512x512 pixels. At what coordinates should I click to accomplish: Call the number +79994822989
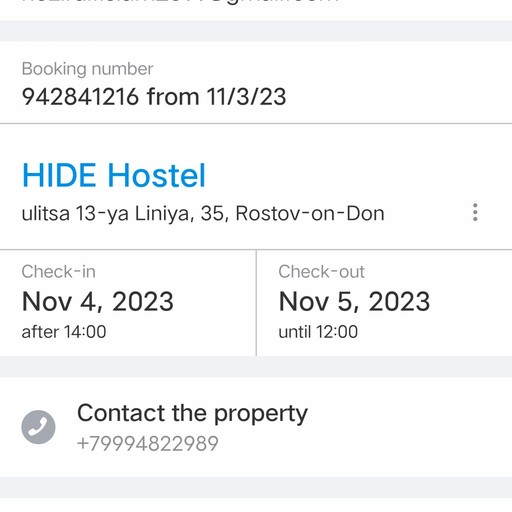point(148,444)
